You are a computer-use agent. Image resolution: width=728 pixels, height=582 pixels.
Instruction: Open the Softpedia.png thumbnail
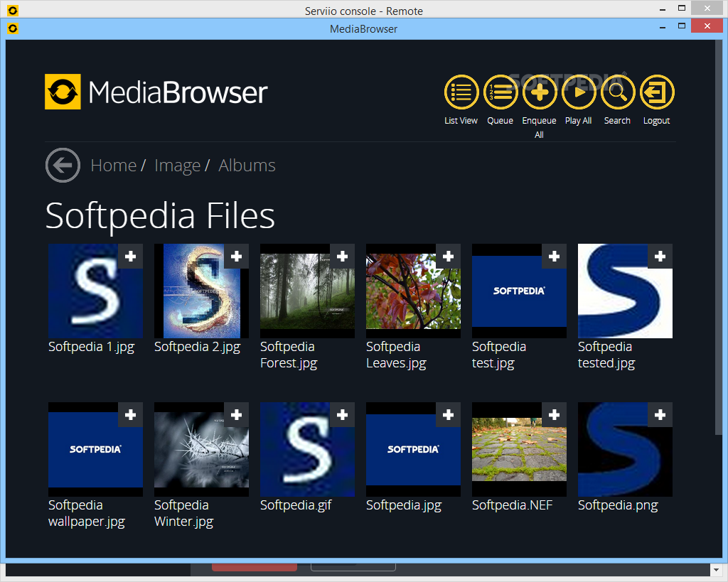click(625, 449)
